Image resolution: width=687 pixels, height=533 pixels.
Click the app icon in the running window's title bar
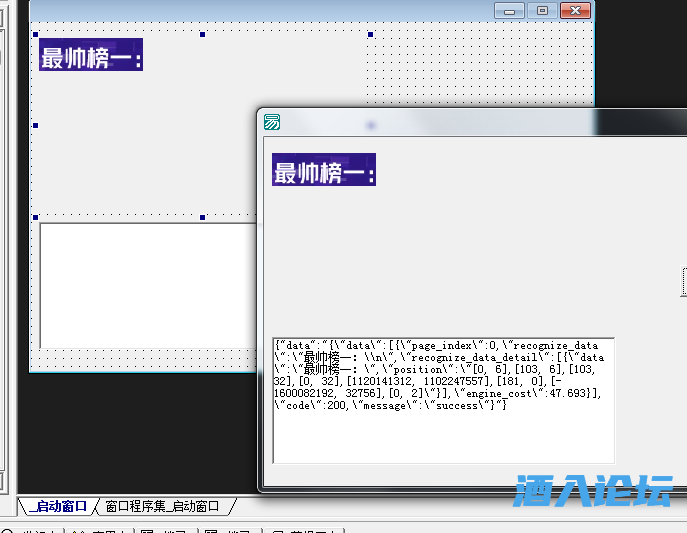point(271,123)
